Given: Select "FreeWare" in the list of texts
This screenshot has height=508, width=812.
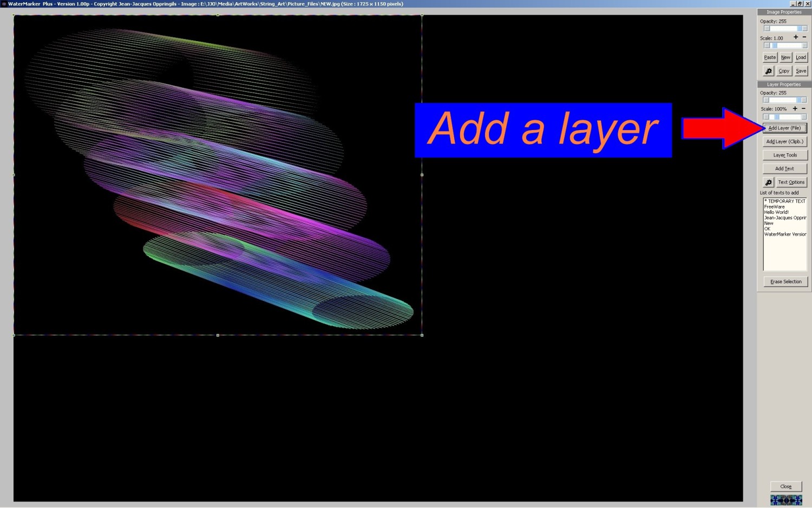Looking at the screenshot, I should [x=774, y=207].
